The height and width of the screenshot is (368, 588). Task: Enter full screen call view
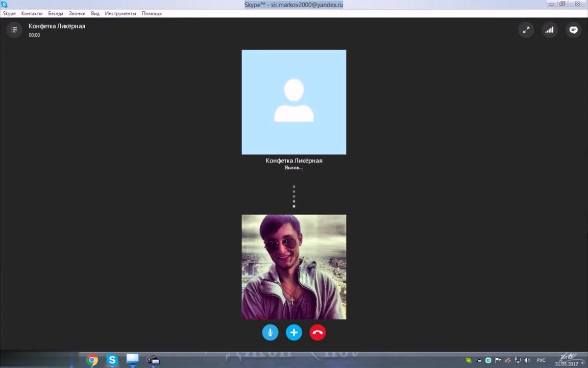pyautogui.click(x=526, y=30)
